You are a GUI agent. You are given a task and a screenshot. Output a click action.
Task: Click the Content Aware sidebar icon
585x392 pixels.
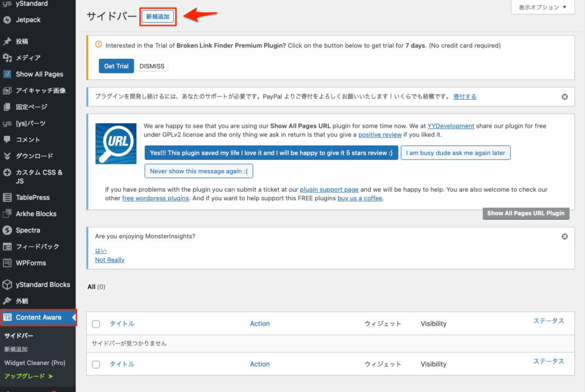point(7,317)
